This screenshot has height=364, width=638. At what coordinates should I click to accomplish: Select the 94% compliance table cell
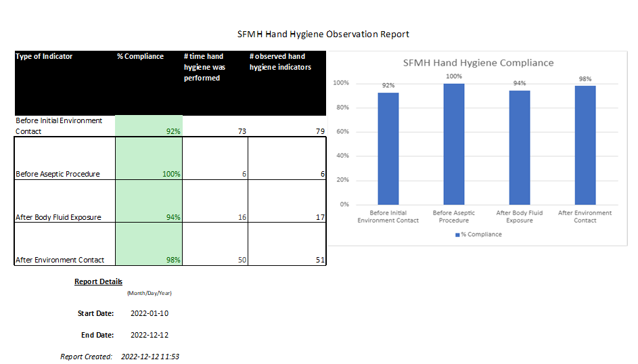click(149, 201)
